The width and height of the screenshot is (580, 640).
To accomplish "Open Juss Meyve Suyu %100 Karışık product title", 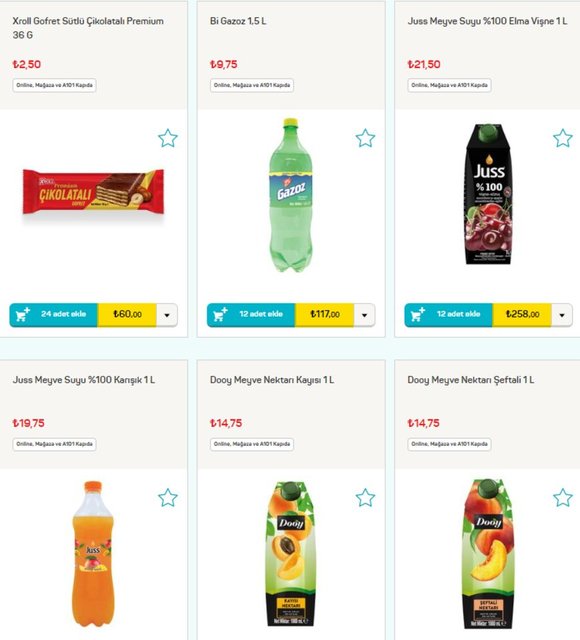I will [x=84, y=380].
